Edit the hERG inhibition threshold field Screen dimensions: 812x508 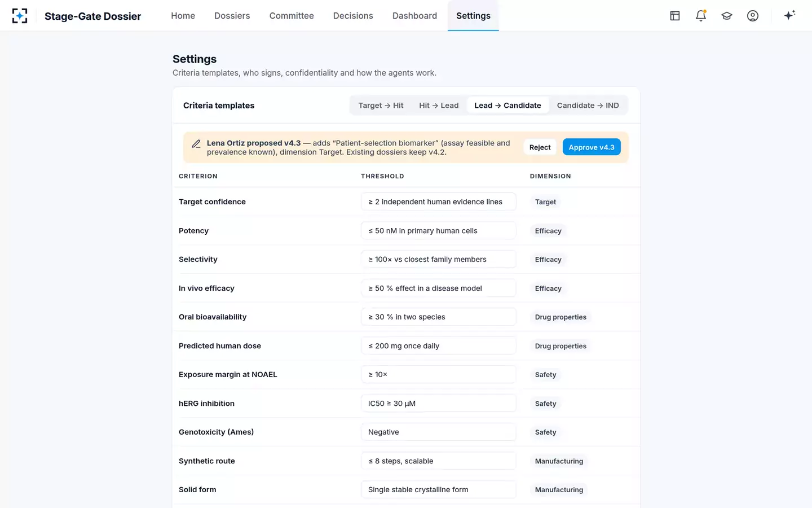438,404
